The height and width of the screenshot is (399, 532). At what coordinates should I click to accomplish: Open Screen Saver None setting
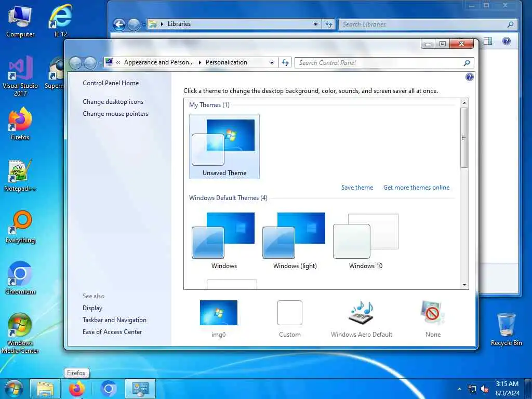(433, 319)
